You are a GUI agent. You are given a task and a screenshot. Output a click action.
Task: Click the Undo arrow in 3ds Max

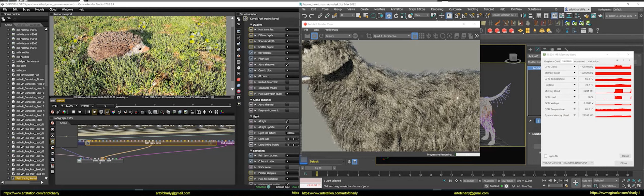click(x=304, y=16)
